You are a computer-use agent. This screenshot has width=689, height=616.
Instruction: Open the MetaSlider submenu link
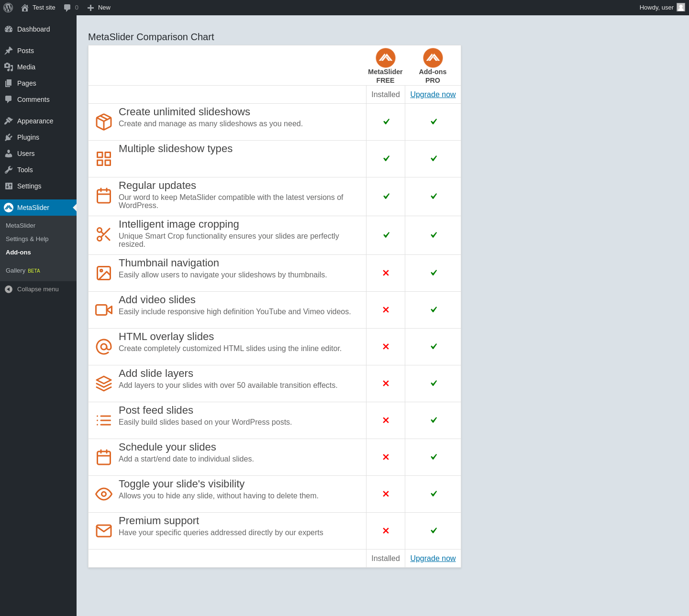[21, 226]
